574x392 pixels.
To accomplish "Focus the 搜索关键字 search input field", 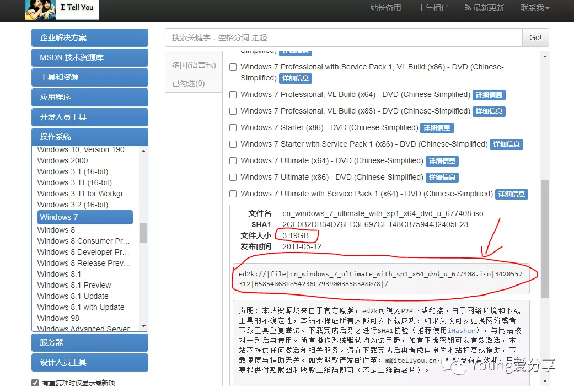I will (x=344, y=37).
